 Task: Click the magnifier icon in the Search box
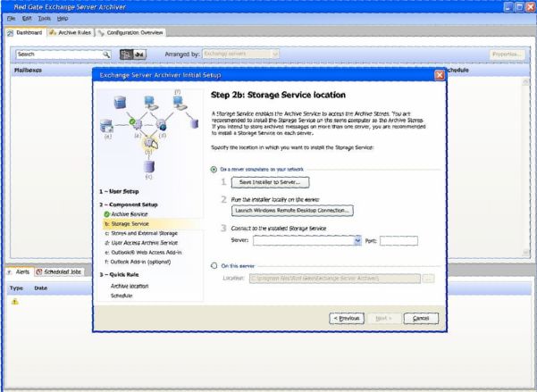(x=106, y=54)
